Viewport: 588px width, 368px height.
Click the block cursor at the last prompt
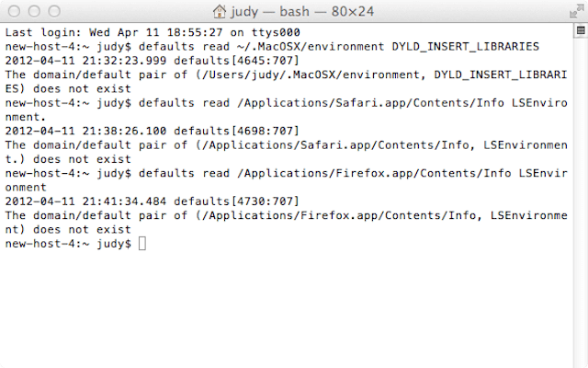(142, 244)
